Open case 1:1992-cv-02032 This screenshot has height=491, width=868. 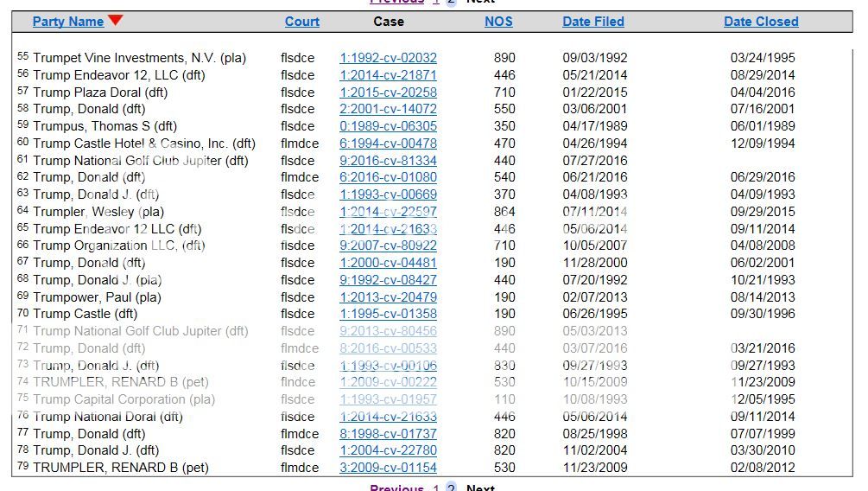tap(388, 58)
